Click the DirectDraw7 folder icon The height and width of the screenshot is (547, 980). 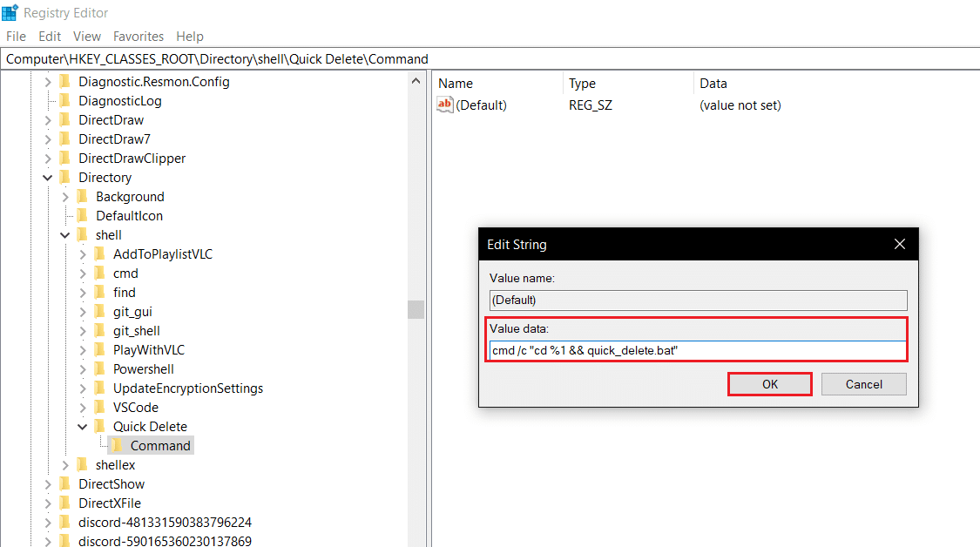point(65,139)
